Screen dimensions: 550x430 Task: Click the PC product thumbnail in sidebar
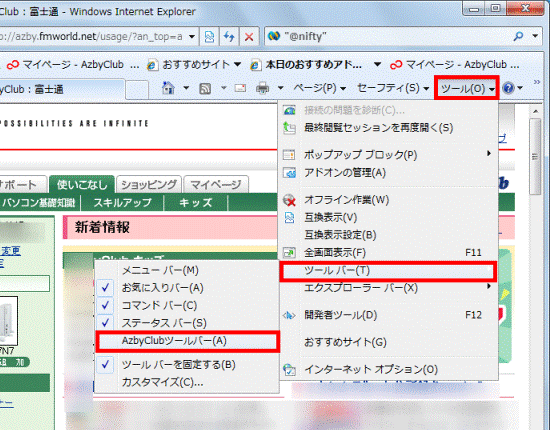click(x=8, y=321)
